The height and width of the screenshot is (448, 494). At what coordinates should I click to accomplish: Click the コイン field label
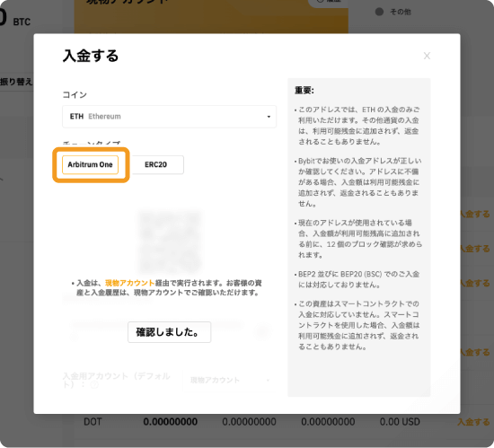pos(75,95)
